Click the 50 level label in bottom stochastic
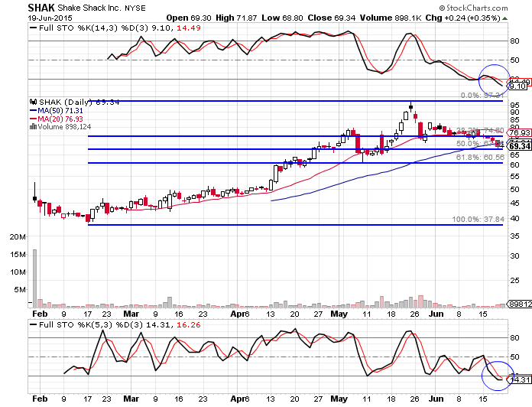532x407 pixels. pyautogui.click(x=514, y=357)
